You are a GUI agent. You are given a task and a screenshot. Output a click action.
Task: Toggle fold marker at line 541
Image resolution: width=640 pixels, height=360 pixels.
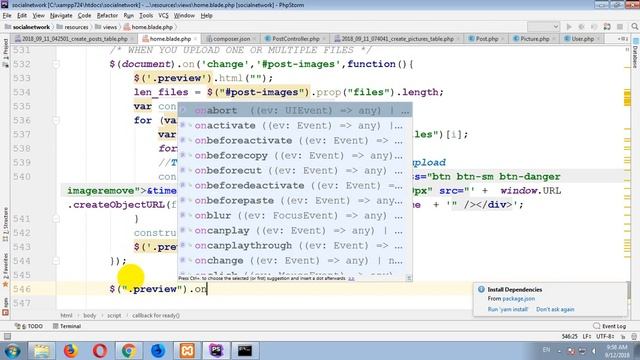point(56,219)
